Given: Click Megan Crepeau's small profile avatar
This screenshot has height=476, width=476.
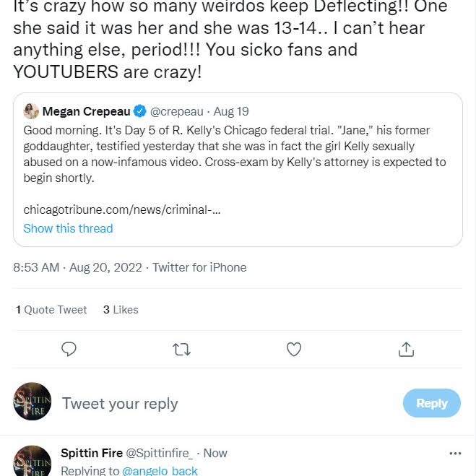Looking at the screenshot, I should click(31, 112).
